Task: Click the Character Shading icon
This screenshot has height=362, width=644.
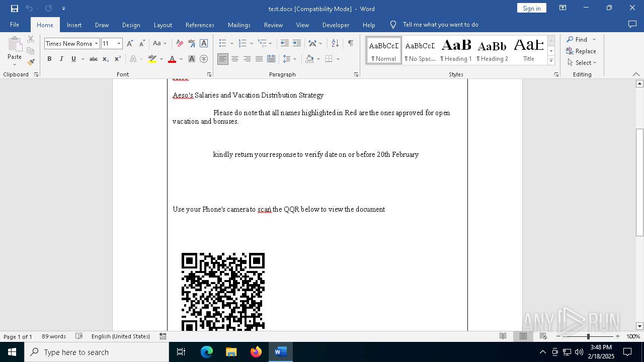Action: [x=192, y=59]
